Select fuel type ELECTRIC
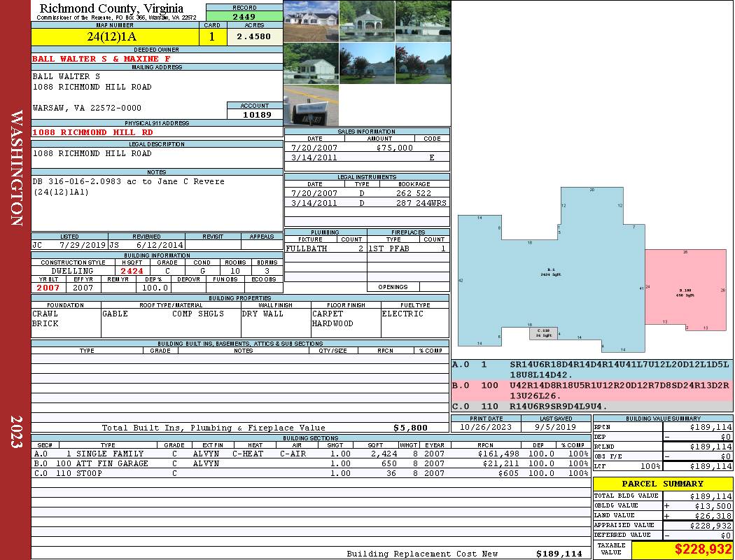Viewport: 735px width, 560px height. (402, 314)
